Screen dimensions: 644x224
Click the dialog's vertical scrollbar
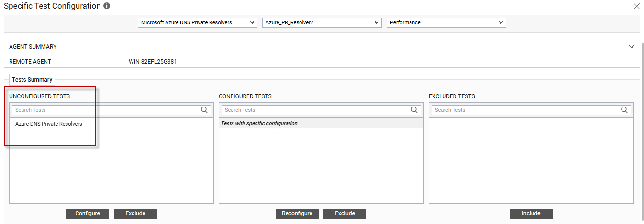(x=642, y=119)
